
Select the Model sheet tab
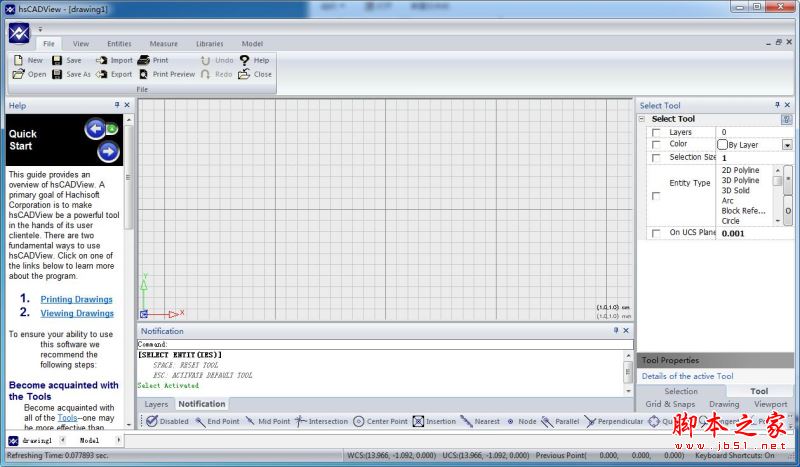(89, 440)
